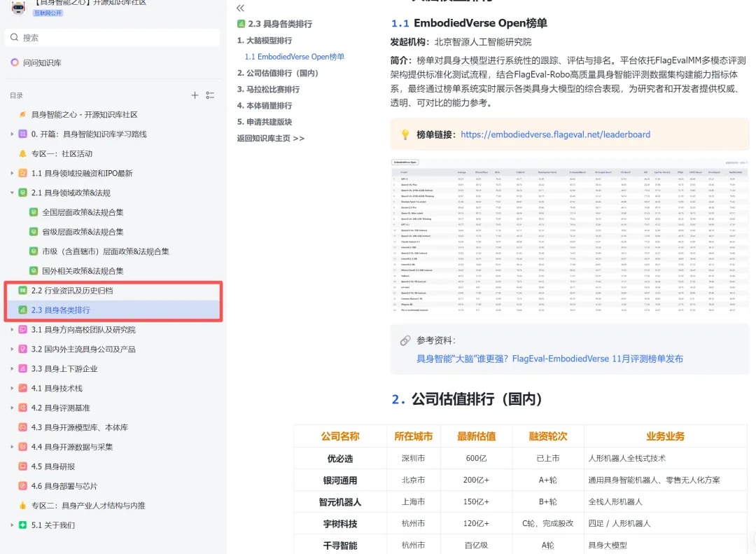Image resolution: width=756 pixels, height=554 pixels.
Task: Click the 优必选 company cell
Action: 340,459
